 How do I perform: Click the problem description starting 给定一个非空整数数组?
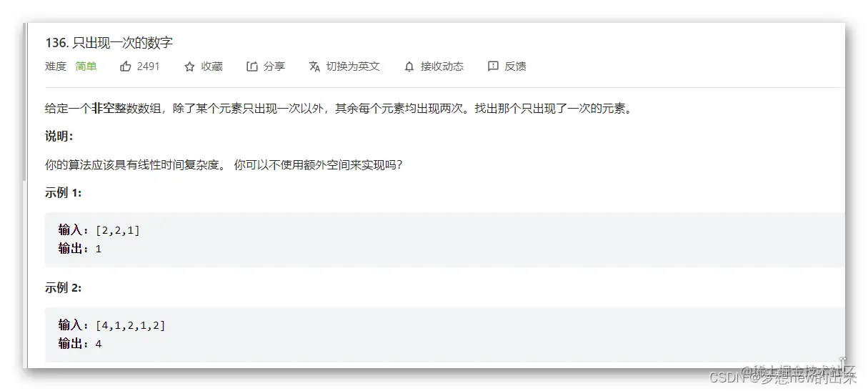339,109
